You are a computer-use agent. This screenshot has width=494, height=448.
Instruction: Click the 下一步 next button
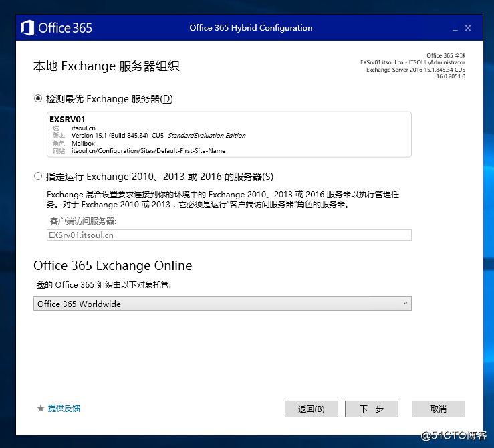372,409
